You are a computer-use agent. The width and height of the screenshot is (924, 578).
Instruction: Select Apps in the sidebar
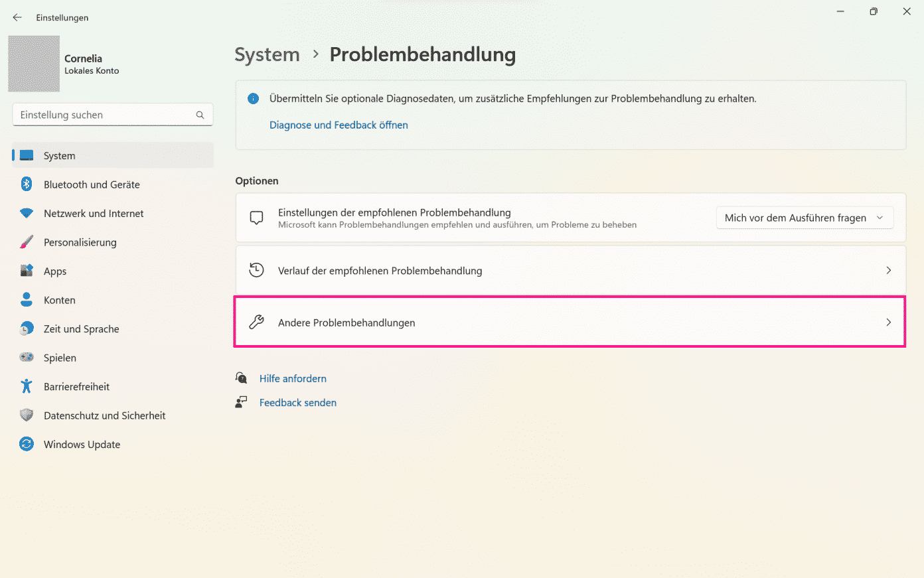pos(55,271)
